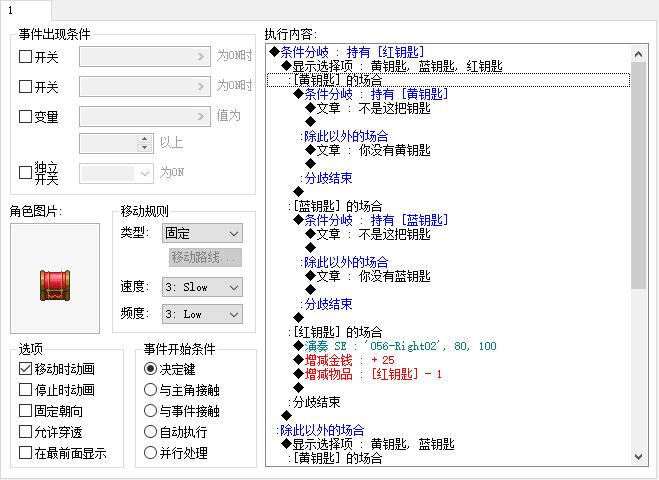This screenshot has height=480, width=659.
Task: Select 自动执行 trigger
Action: [x=150, y=432]
